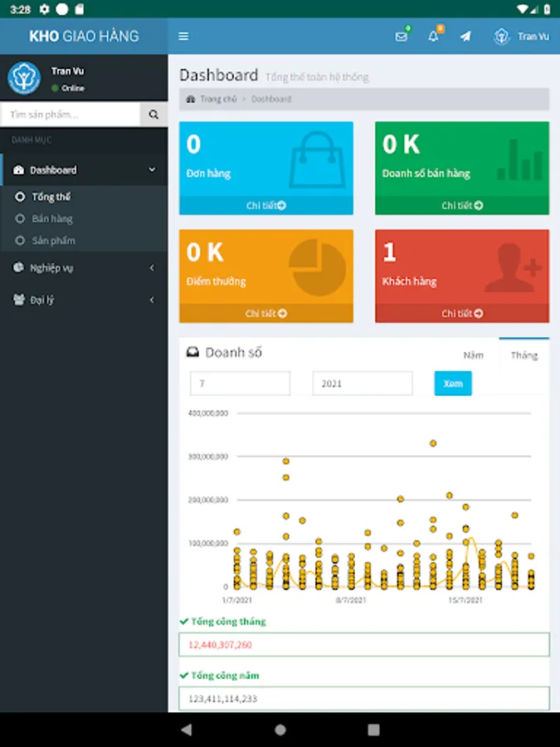Image resolution: width=560 pixels, height=747 pixels.
Task: Click the home icon in the breadcrumb
Action: click(191, 99)
